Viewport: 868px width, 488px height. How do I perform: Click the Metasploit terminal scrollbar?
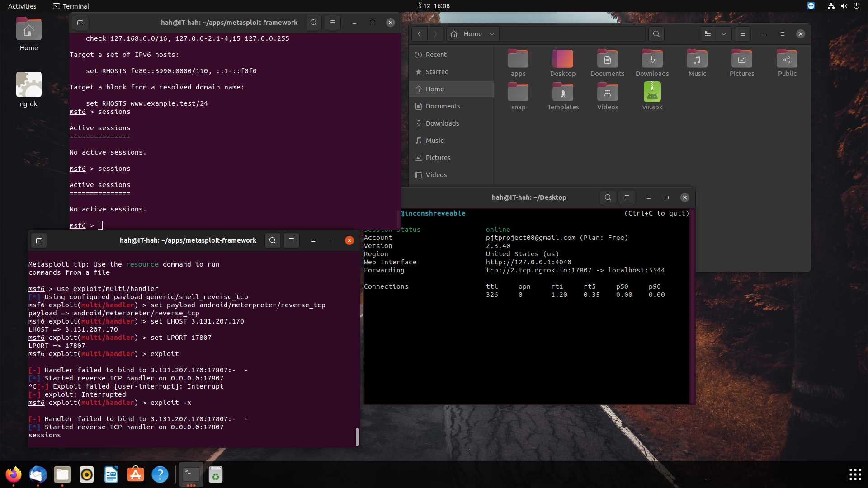[x=357, y=437]
